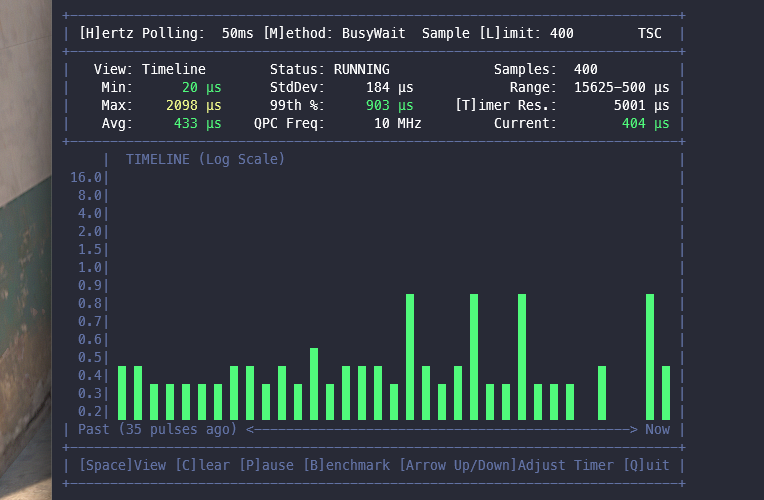Click the Past (35 pulses ago) label
The image size is (764, 500).
click(157, 429)
